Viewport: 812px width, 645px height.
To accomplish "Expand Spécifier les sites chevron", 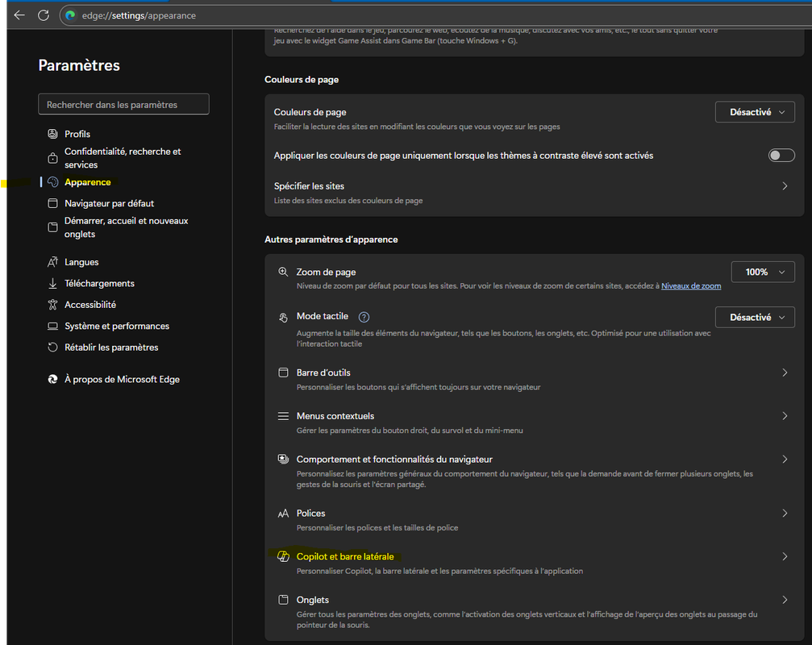I will point(785,185).
